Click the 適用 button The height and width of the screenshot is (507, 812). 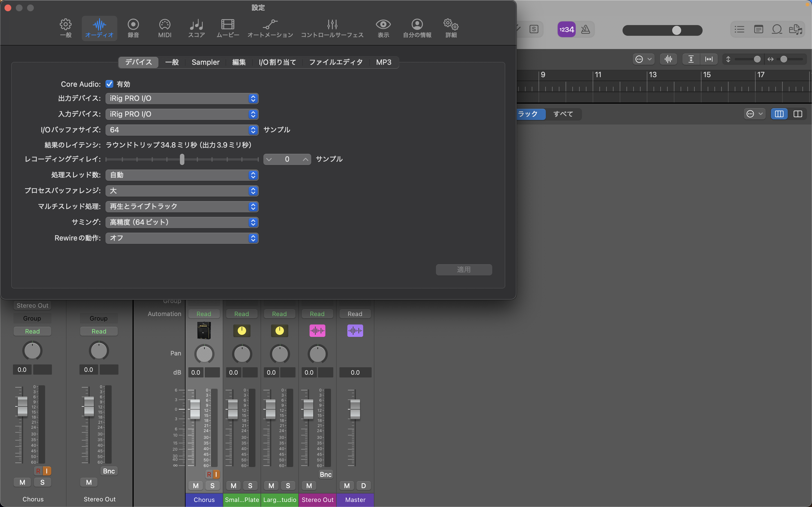[x=464, y=270]
